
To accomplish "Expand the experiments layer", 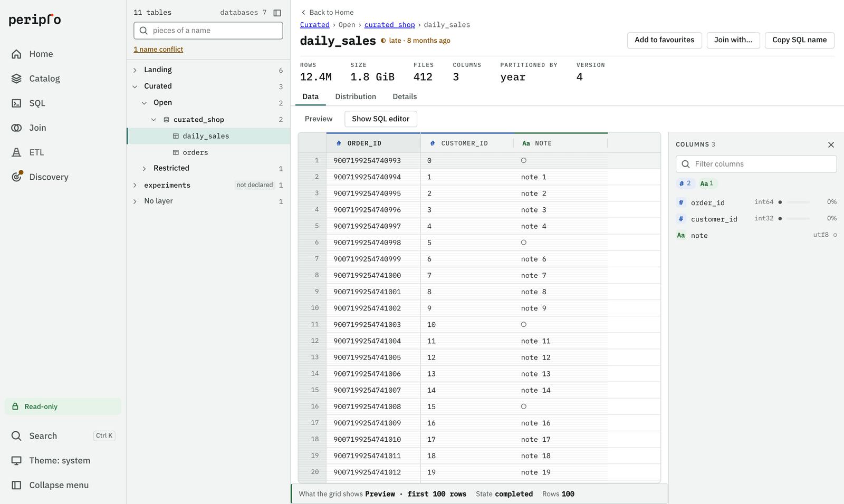I will 135,185.
